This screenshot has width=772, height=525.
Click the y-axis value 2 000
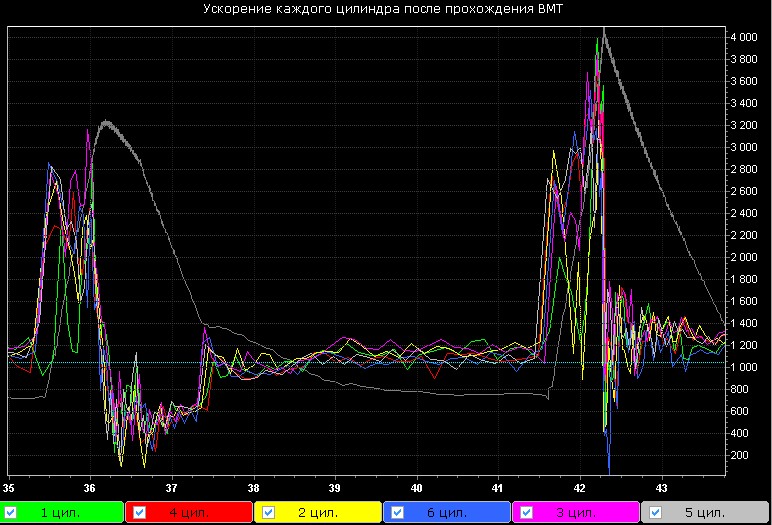(x=744, y=257)
